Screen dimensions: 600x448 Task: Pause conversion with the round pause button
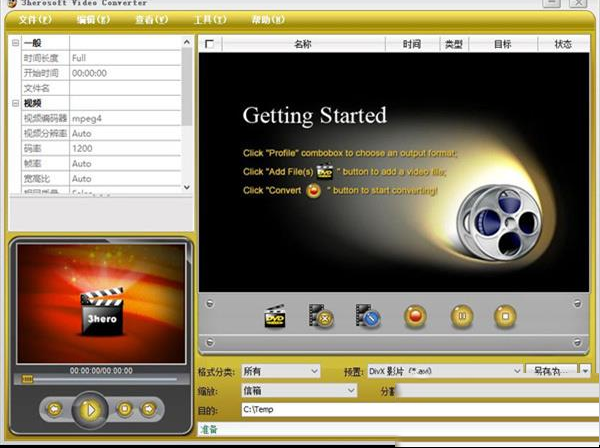(x=460, y=318)
